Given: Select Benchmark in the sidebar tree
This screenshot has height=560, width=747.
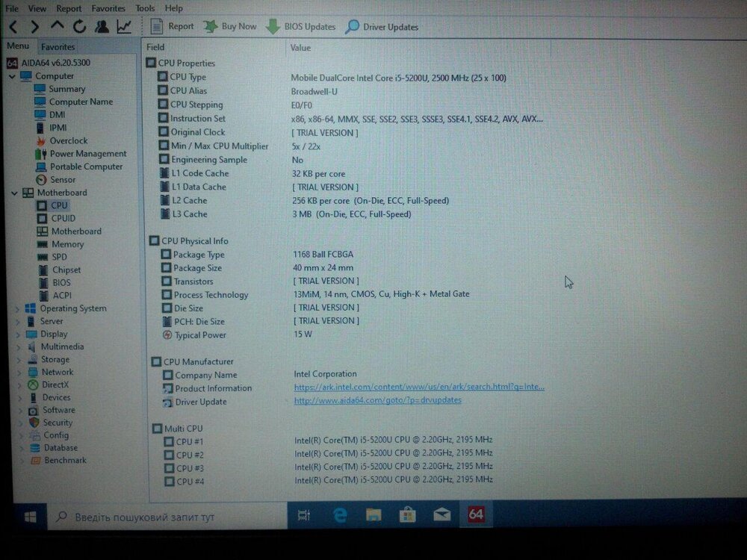Looking at the screenshot, I should pyautogui.click(x=65, y=461).
